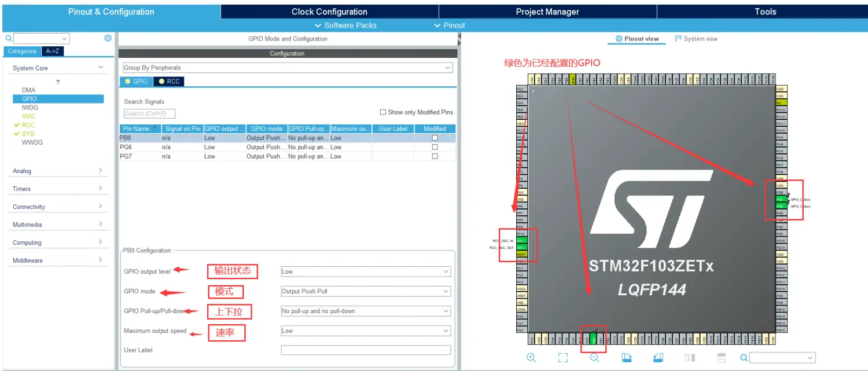This screenshot has height=371, width=868.
Task: Click the System view grid icon
Action: 678,39
